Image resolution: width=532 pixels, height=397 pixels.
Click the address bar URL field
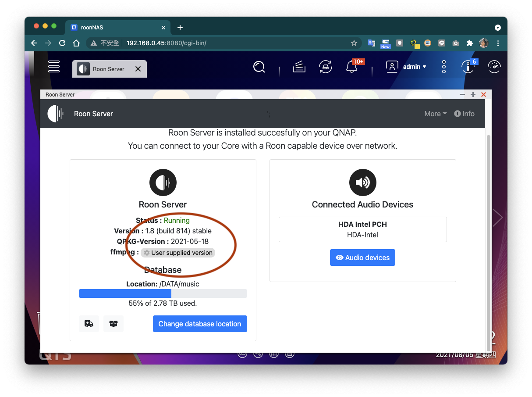point(223,43)
